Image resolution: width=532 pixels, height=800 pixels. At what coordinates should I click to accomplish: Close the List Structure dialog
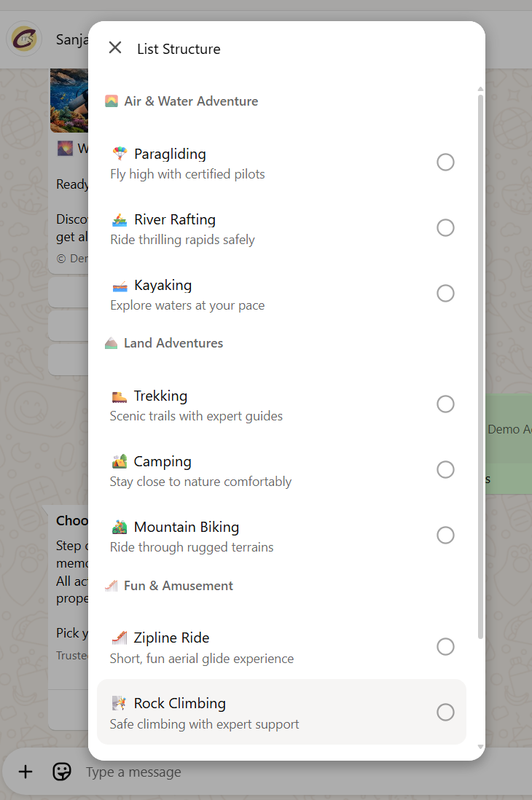(115, 48)
